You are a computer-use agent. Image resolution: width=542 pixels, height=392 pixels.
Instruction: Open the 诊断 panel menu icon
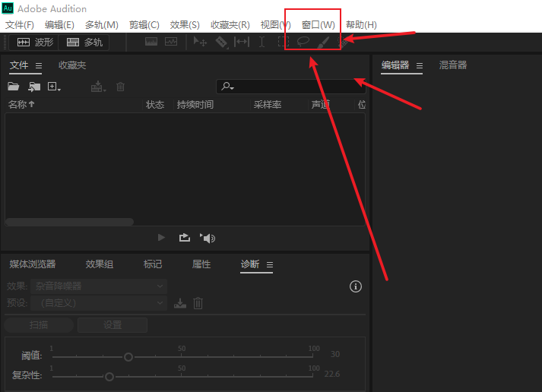270,265
